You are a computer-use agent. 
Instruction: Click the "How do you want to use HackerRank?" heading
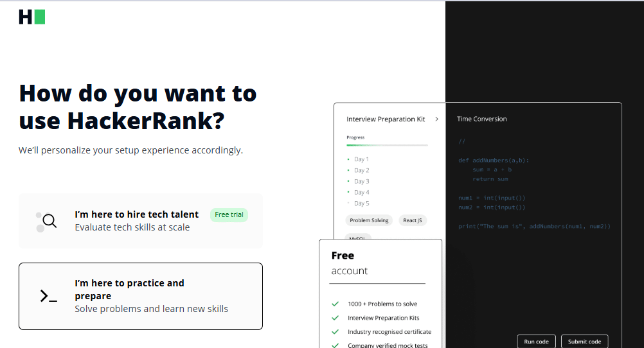[x=138, y=107]
